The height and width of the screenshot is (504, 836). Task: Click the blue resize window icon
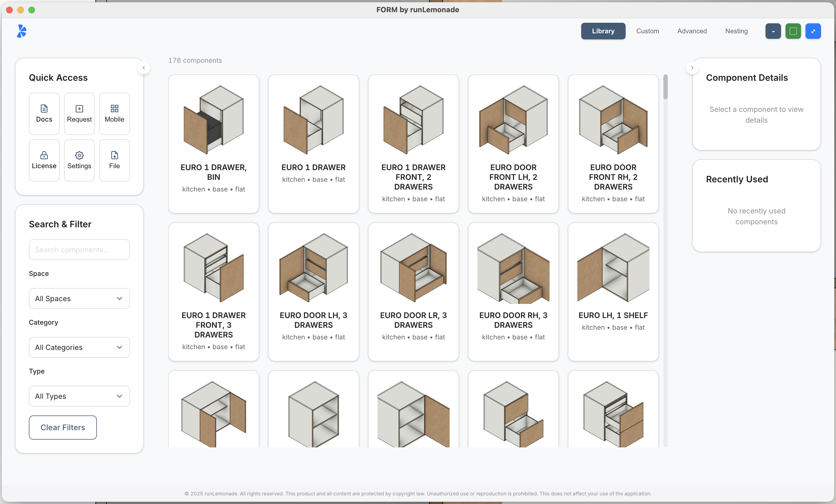pos(813,31)
